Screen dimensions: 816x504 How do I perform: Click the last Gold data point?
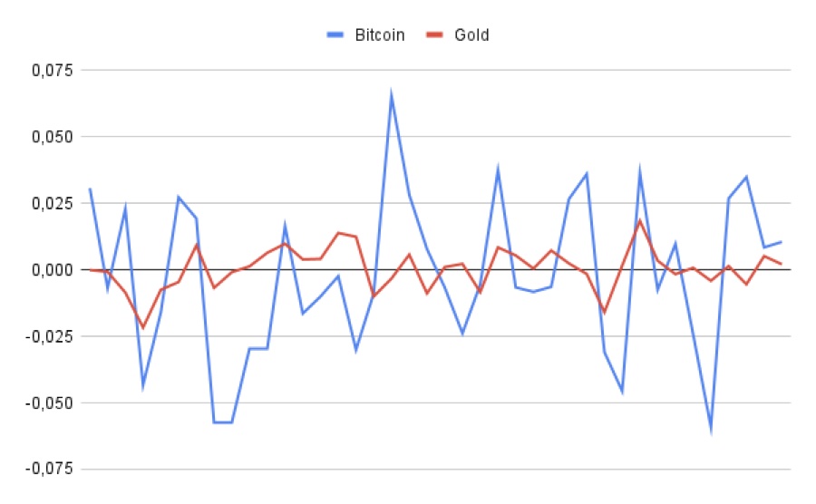coord(782,264)
